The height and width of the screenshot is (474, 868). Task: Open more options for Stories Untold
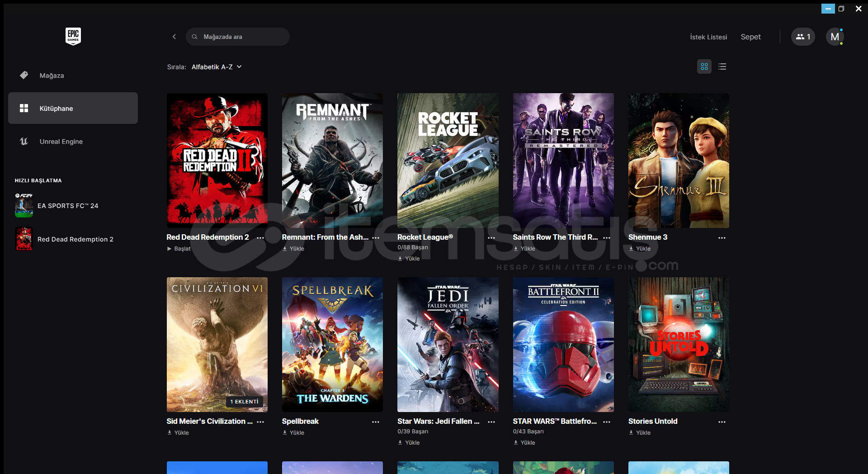point(722,422)
